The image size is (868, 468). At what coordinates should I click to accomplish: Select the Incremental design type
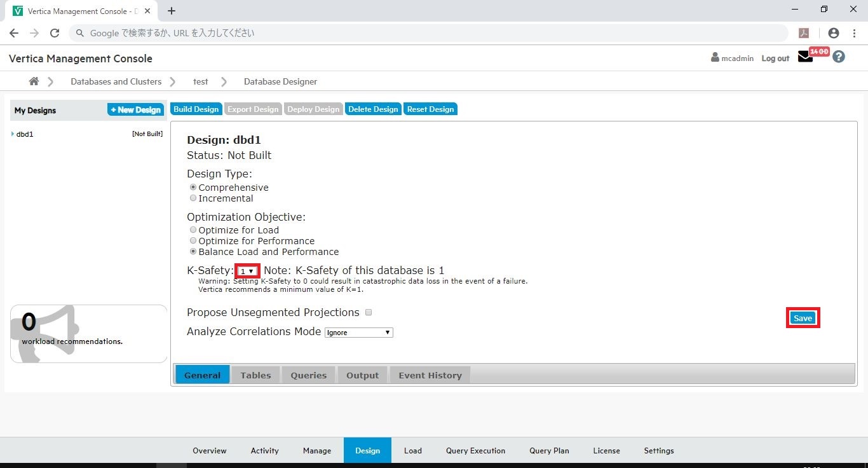point(193,198)
